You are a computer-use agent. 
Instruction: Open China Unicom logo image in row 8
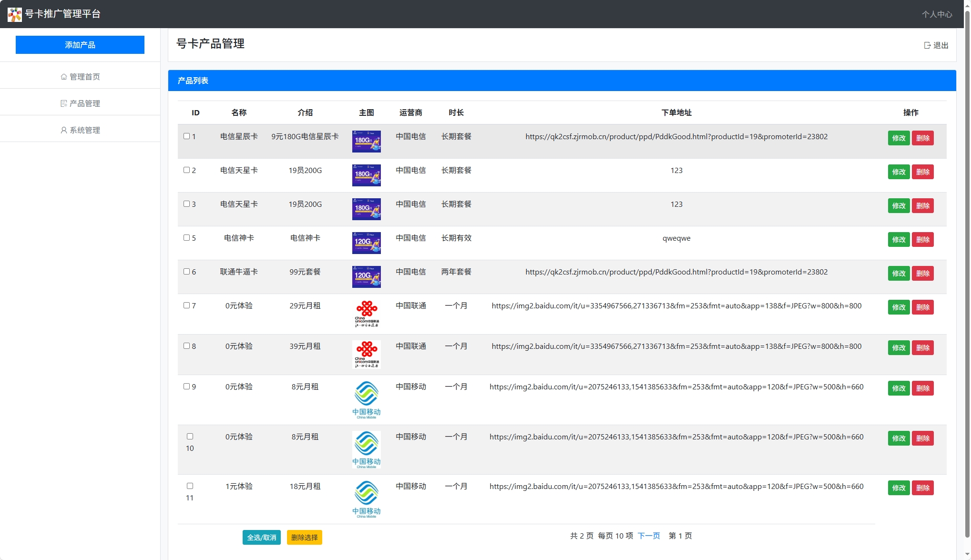[x=367, y=355]
